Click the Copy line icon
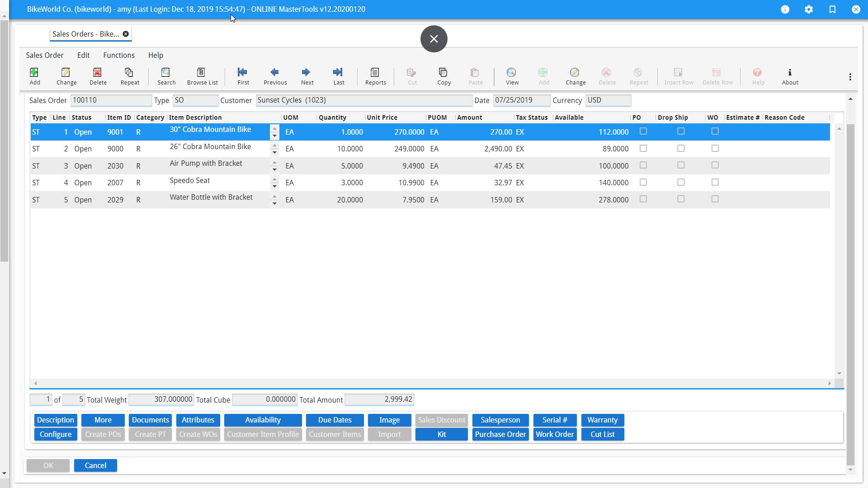The width and height of the screenshot is (868, 488). coord(443,76)
